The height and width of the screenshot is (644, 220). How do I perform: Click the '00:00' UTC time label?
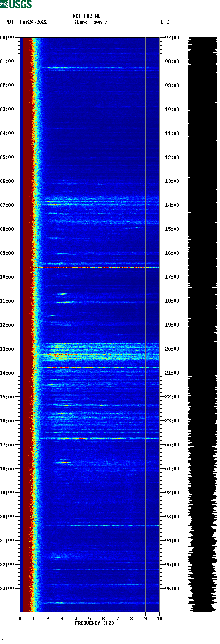(172, 445)
